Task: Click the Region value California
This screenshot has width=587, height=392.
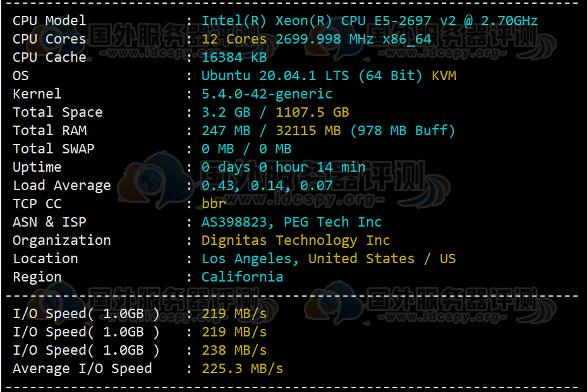Action: coord(242,277)
